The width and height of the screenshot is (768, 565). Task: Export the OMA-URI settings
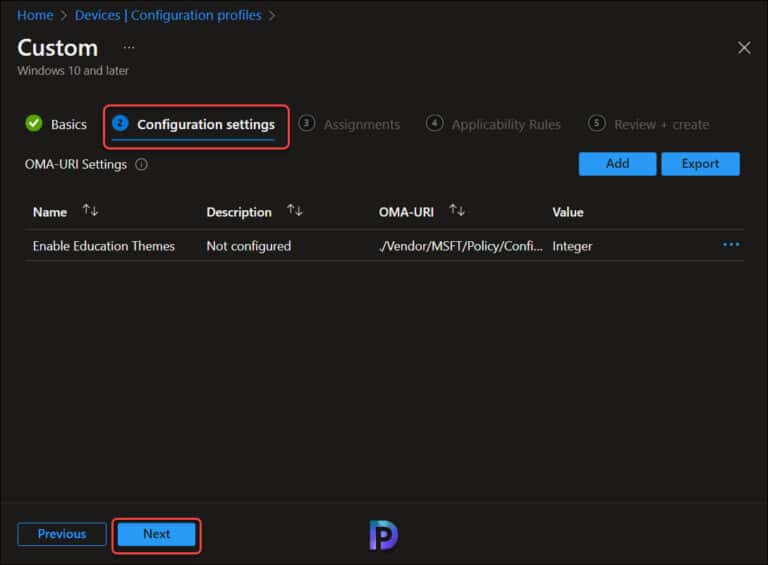click(700, 164)
